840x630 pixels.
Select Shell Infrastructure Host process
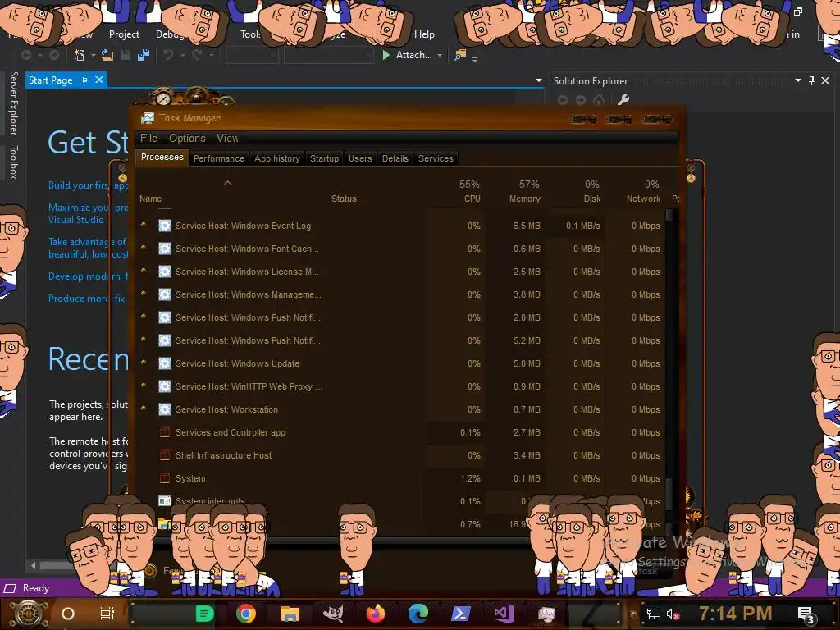tap(400, 455)
